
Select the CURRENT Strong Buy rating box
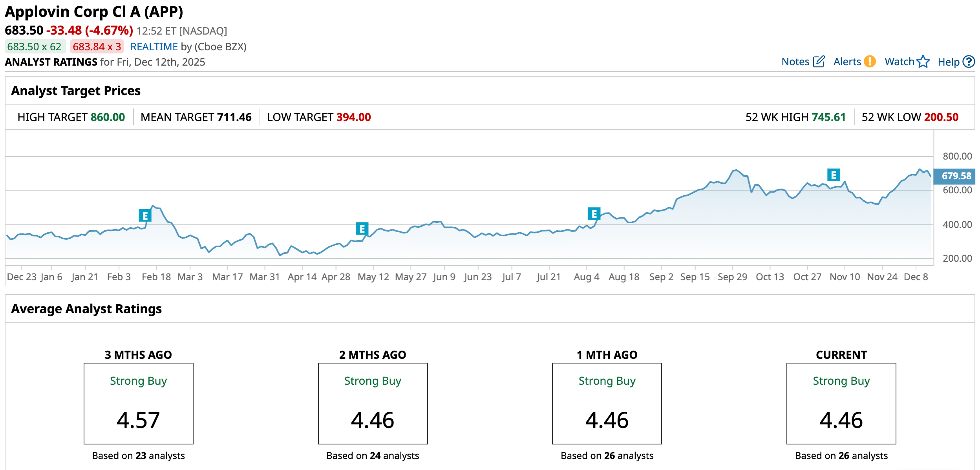point(841,404)
